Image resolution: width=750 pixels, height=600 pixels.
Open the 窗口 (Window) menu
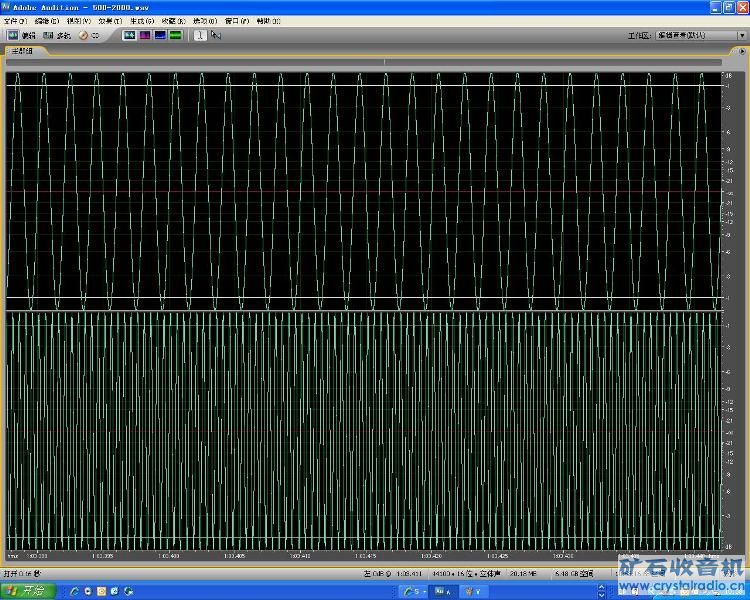tap(237, 21)
